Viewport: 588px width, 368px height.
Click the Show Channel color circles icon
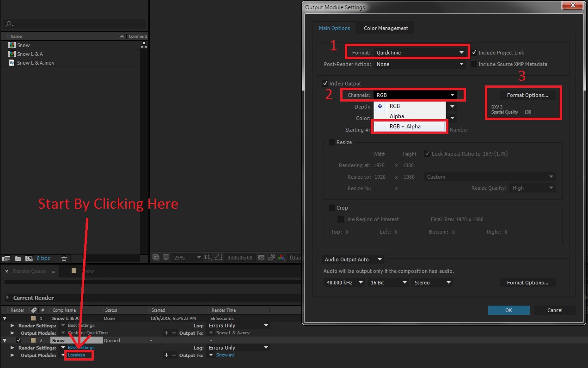(x=281, y=258)
